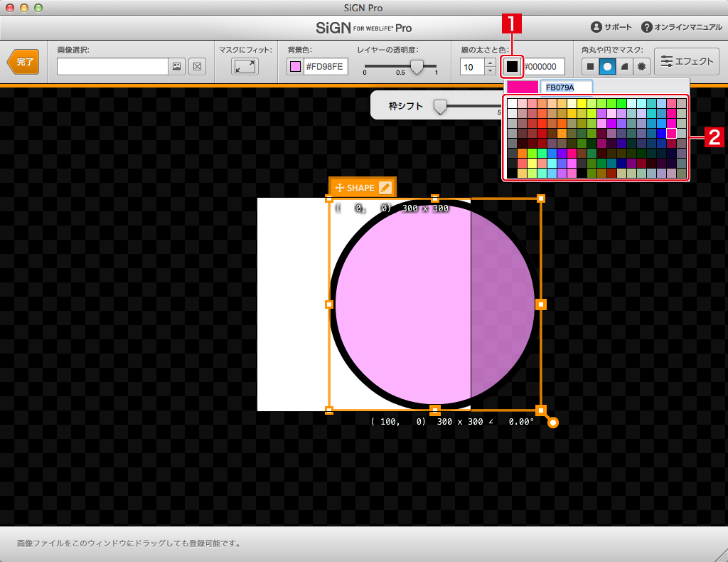Click the background hex field #FD98FE
This screenshot has height=562, width=728.
(x=324, y=66)
